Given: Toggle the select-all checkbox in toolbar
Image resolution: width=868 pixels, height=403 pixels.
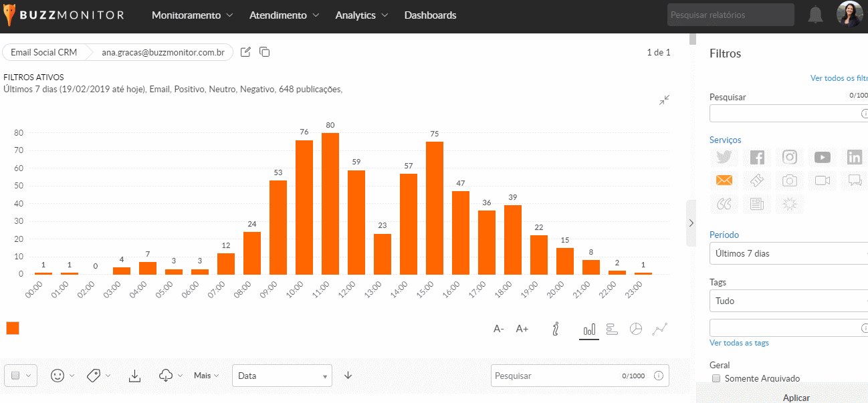Looking at the screenshot, I should [x=15, y=376].
